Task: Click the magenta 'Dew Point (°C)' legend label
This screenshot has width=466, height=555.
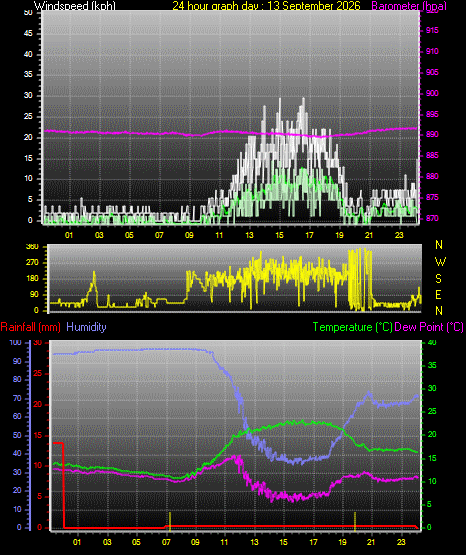Action: [429, 327]
